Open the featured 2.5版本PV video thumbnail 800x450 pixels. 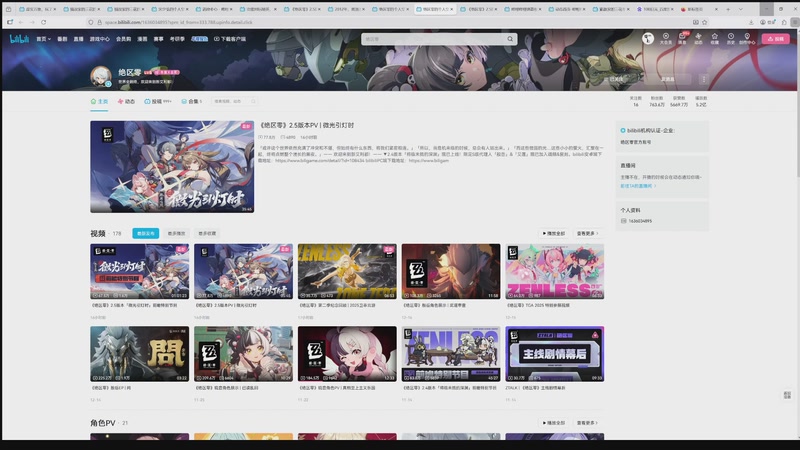coord(172,167)
